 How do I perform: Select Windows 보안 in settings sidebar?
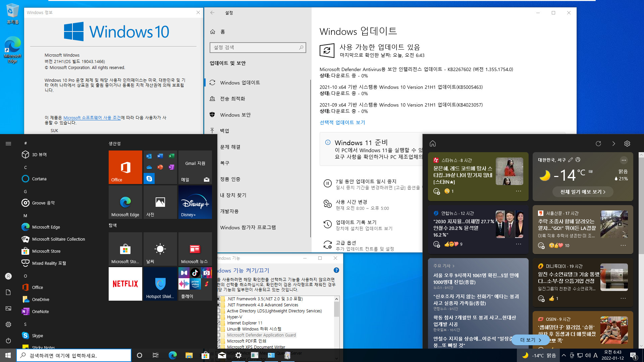tap(258, 115)
